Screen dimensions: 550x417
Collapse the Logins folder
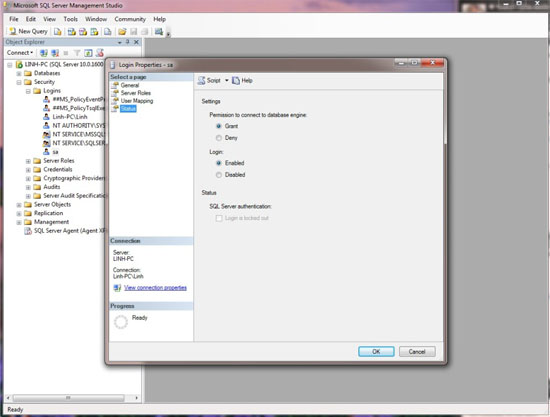(28, 91)
